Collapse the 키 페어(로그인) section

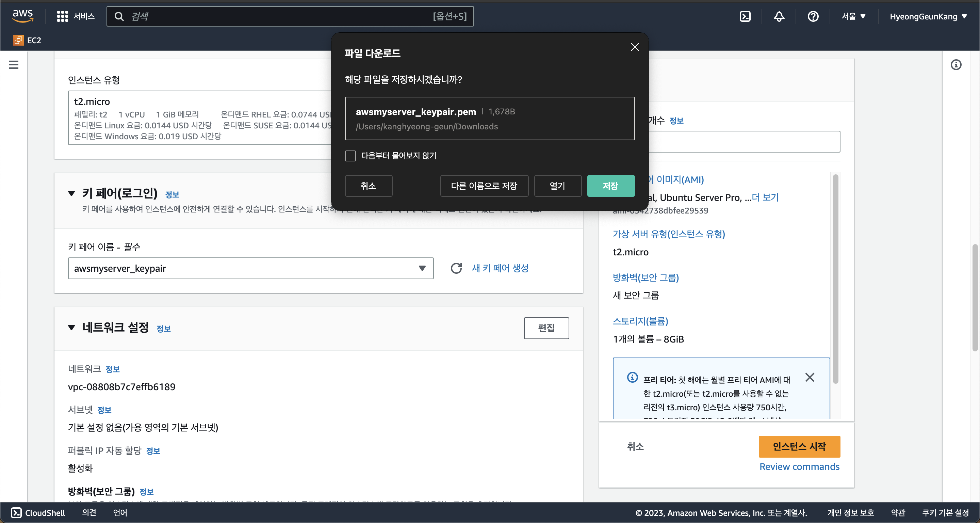[x=71, y=193]
